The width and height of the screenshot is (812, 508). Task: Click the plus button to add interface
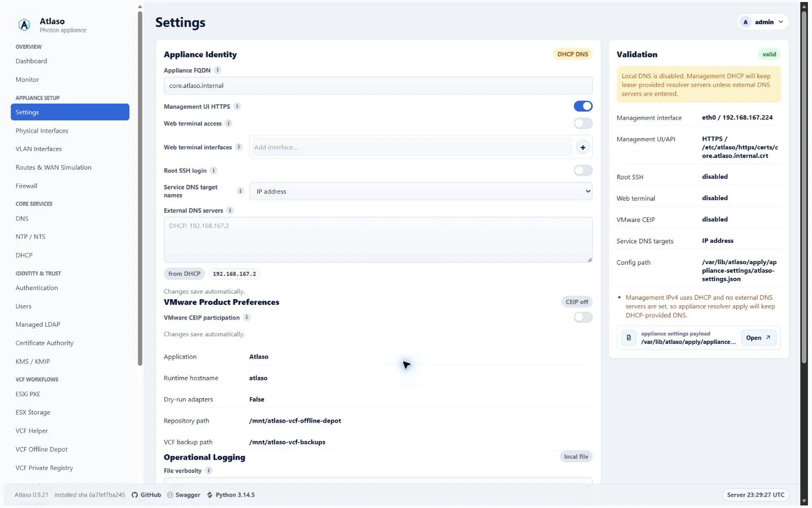[583, 147]
